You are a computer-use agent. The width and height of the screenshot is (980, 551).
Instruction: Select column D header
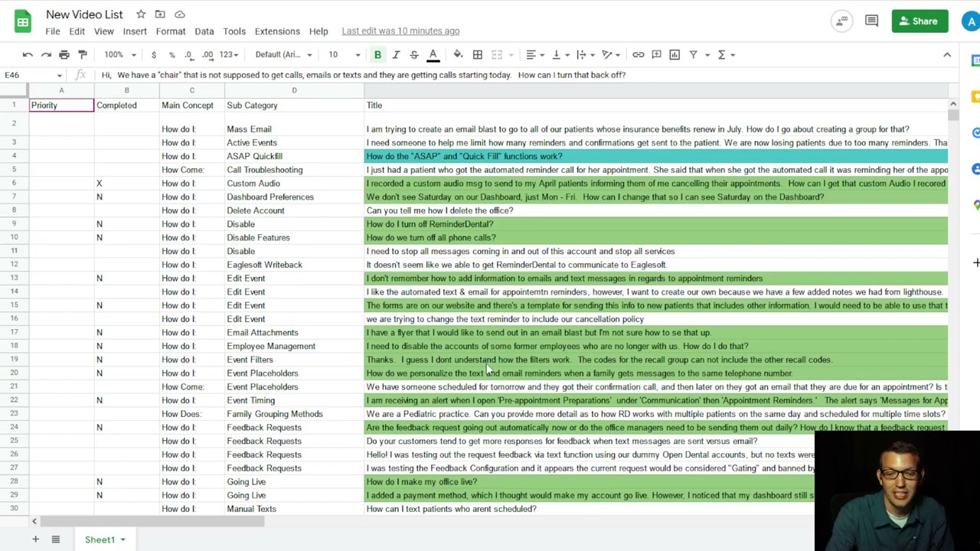[294, 90]
